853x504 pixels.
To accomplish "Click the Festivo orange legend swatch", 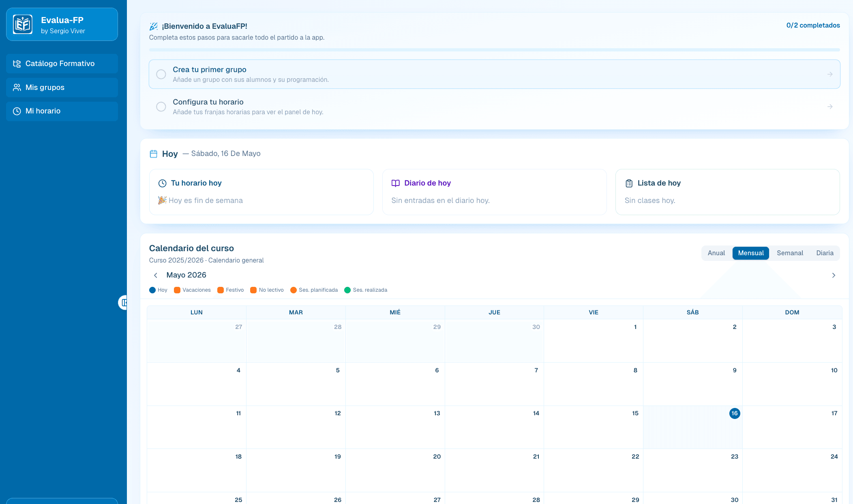I will pos(221,290).
